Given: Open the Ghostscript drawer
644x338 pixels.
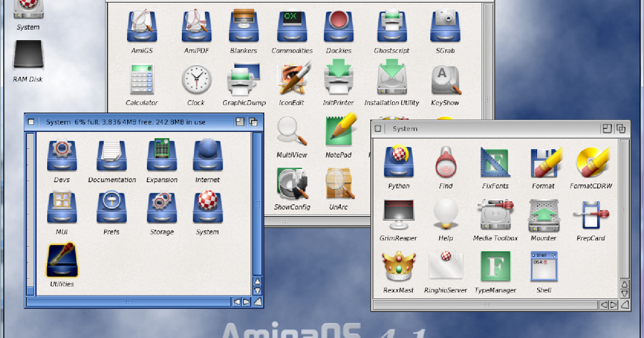Looking at the screenshot, I should [392, 27].
